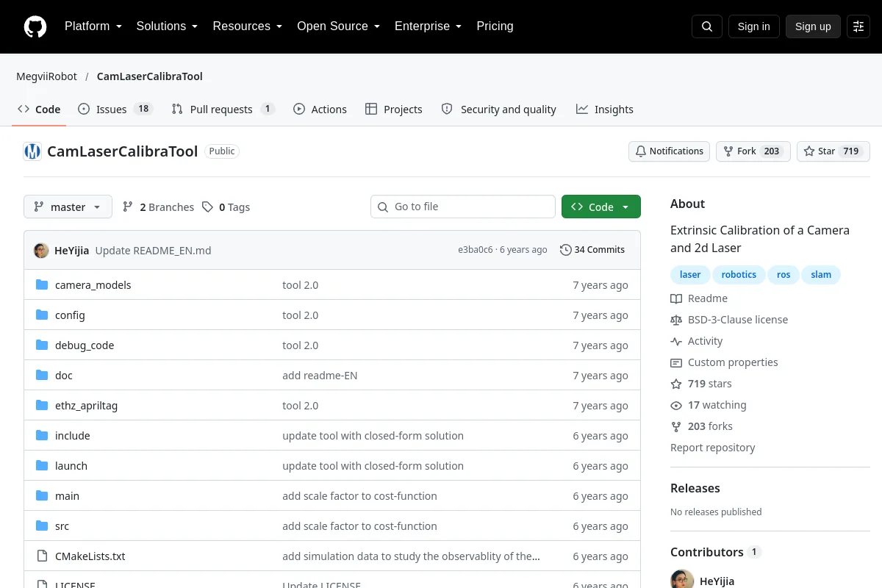This screenshot has height=588, width=882.
Task: Expand the Open Source menu
Action: [338, 26]
